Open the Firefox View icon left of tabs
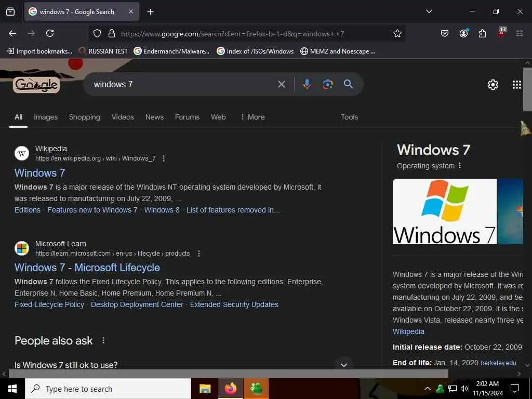This screenshot has height=399, width=532. pyautogui.click(x=10, y=12)
